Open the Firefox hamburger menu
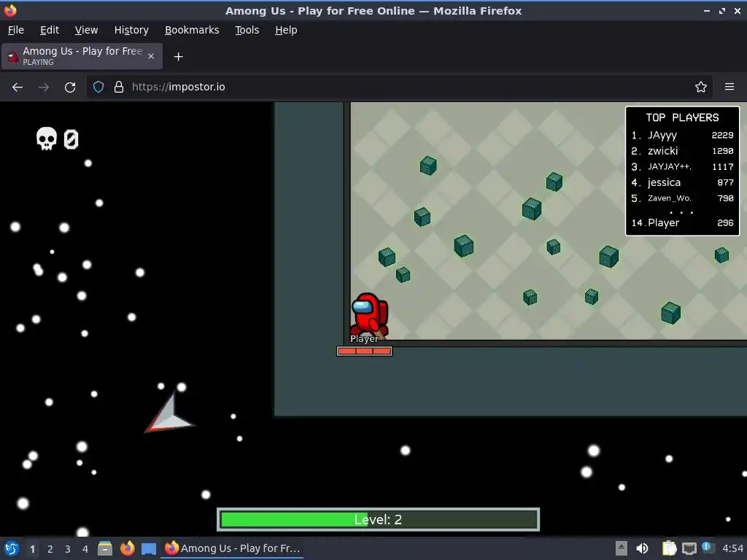747x560 pixels. tap(729, 87)
